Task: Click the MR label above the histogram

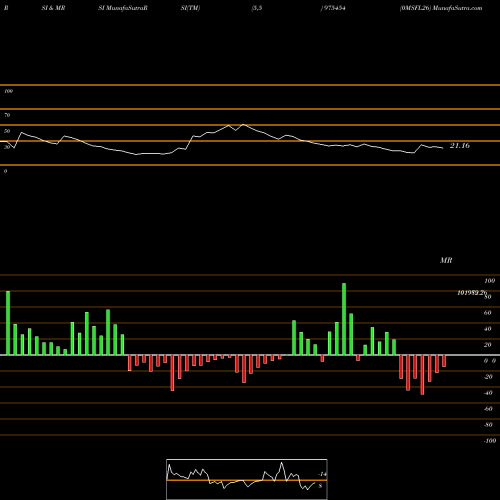Action: (x=446, y=260)
